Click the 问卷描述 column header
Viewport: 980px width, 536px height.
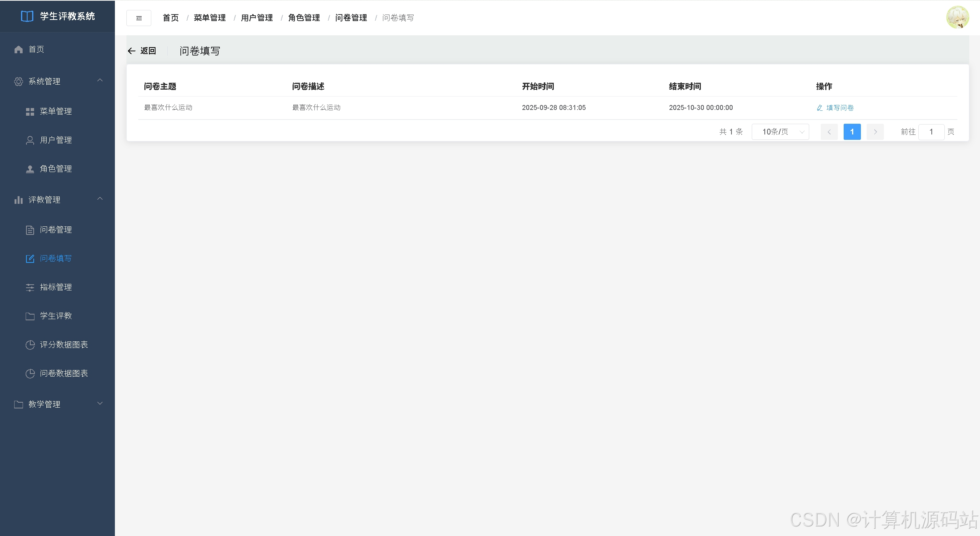click(308, 87)
